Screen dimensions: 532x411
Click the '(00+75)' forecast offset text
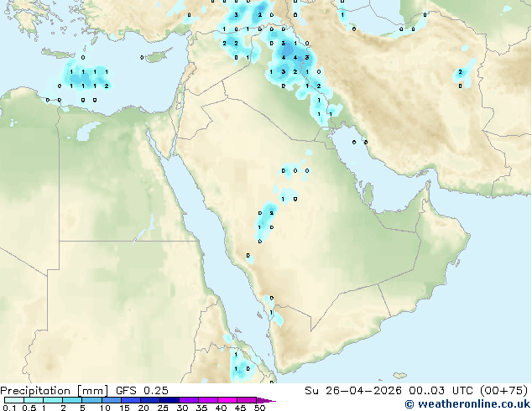click(503, 391)
